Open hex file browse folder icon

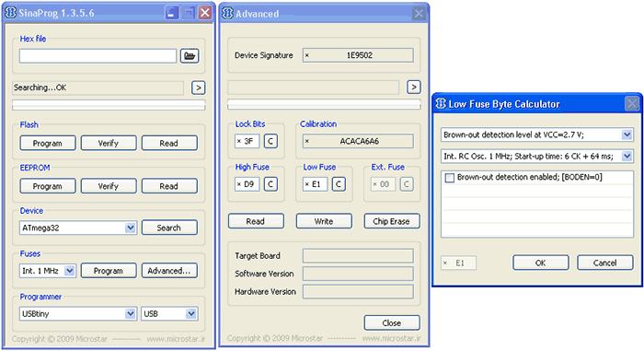click(x=190, y=56)
